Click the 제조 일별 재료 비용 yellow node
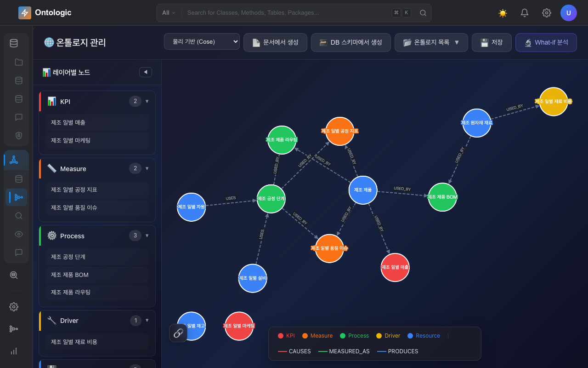Viewport: 588px width, 368px height. [x=554, y=101]
